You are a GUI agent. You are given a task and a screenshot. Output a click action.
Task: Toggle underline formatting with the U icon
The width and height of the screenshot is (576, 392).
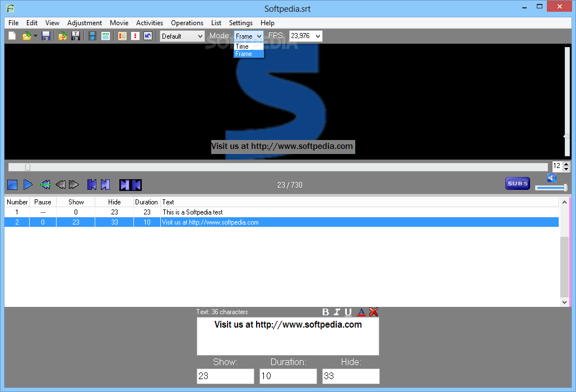coord(349,312)
